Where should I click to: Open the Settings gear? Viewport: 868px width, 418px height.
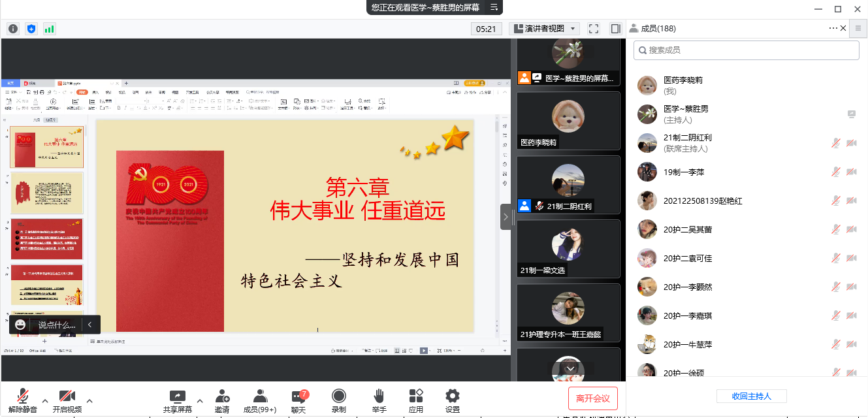[453, 400]
